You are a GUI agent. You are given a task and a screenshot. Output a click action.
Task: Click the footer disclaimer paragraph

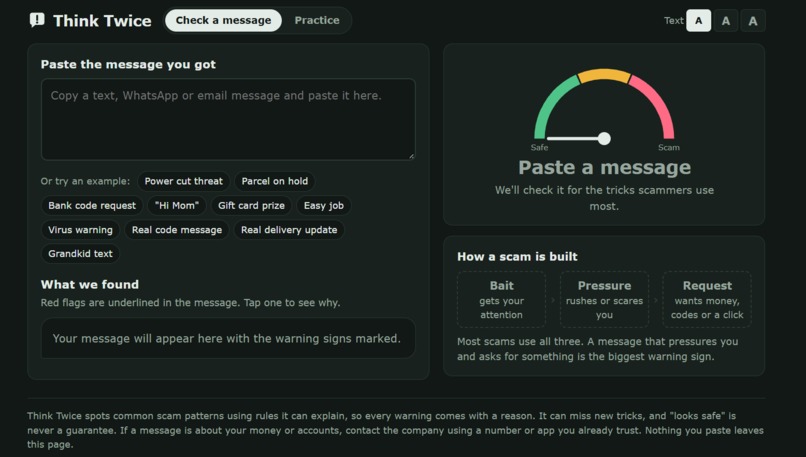(x=395, y=430)
